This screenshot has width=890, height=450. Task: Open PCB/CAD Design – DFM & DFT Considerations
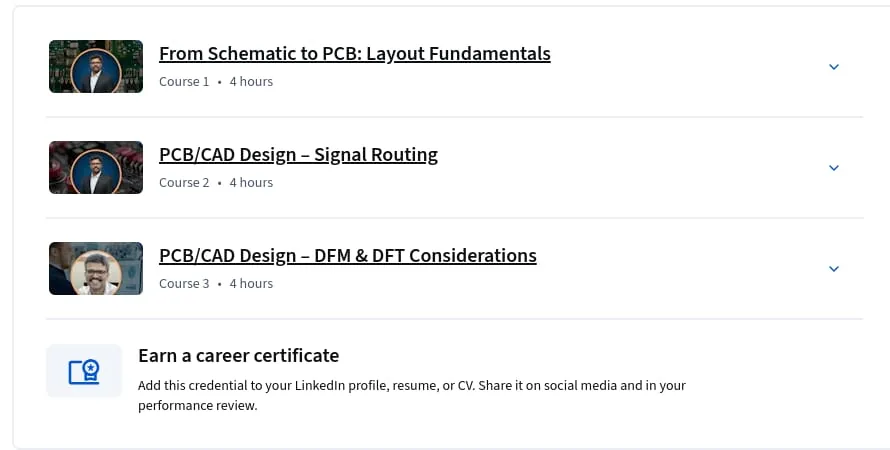(348, 255)
